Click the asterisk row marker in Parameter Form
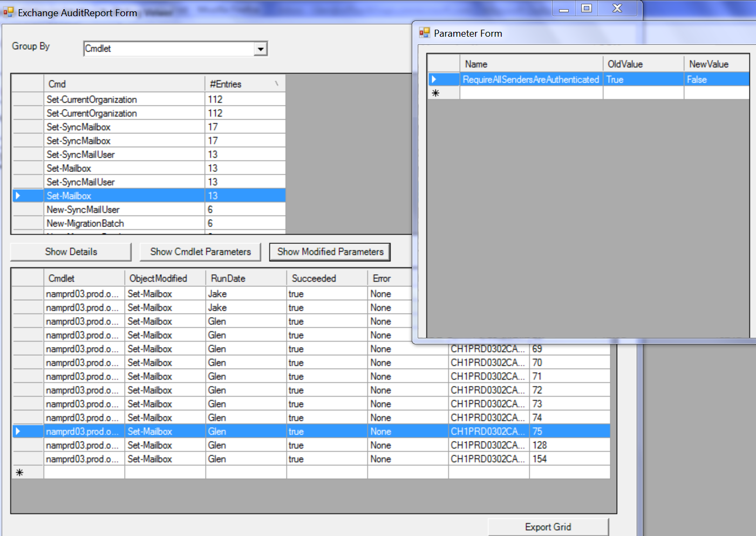756x536 pixels. pyautogui.click(x=435, y=92)
